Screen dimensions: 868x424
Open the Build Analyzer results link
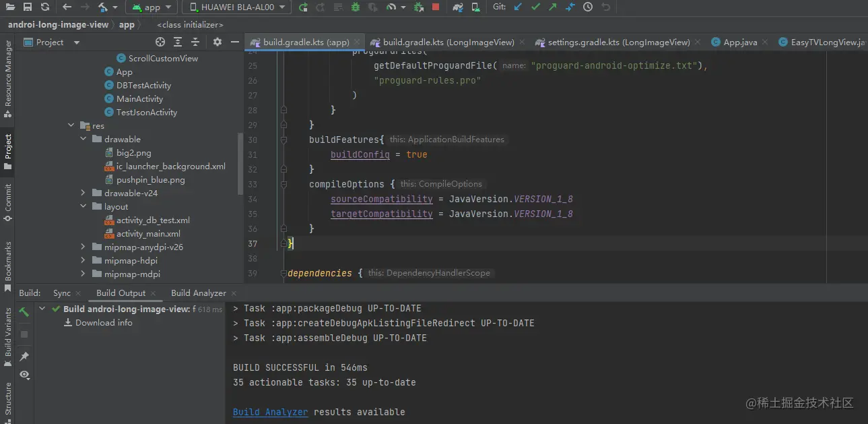click(x=271, y=412)
